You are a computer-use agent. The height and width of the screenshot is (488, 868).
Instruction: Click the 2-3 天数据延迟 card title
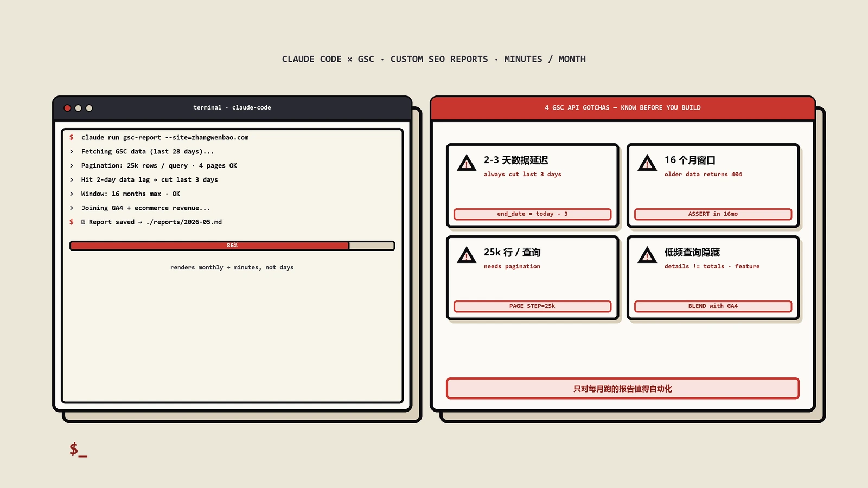[x=516, y=160]
